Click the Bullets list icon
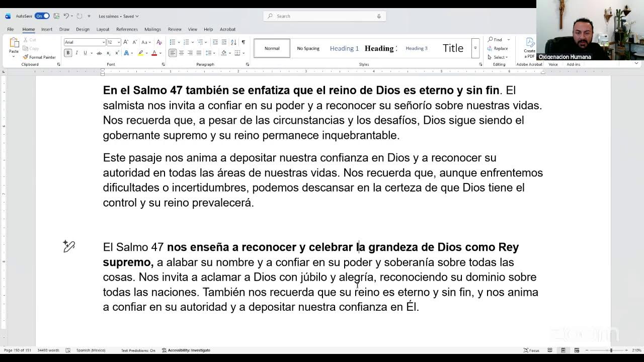This screenshot has height=362, width=644. pyautogui.click(x=172, y=42)
